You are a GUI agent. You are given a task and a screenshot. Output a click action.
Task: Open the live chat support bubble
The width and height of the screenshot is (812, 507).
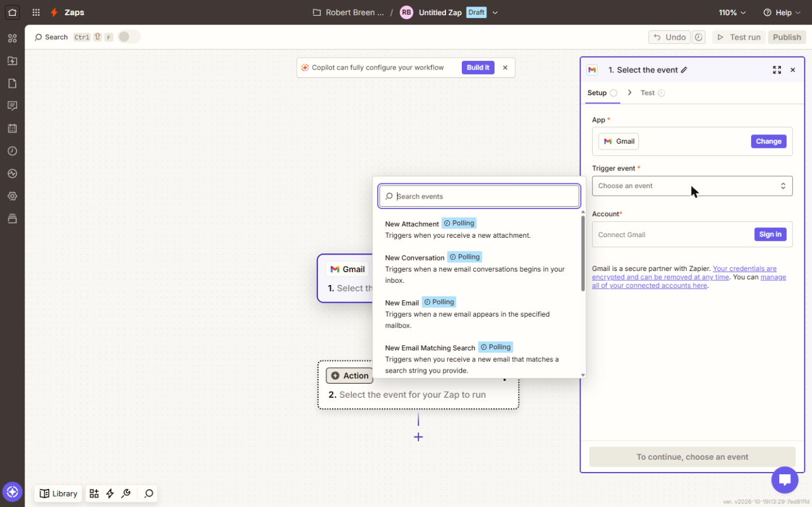pyautogui.click(x=785, y=480)
